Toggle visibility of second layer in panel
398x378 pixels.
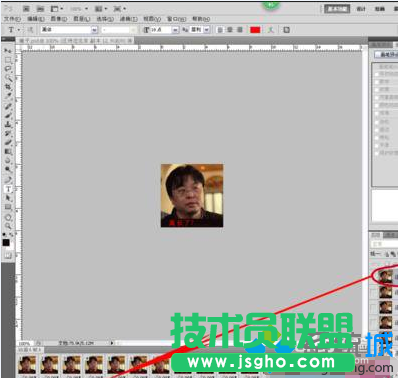coord(374,293)
